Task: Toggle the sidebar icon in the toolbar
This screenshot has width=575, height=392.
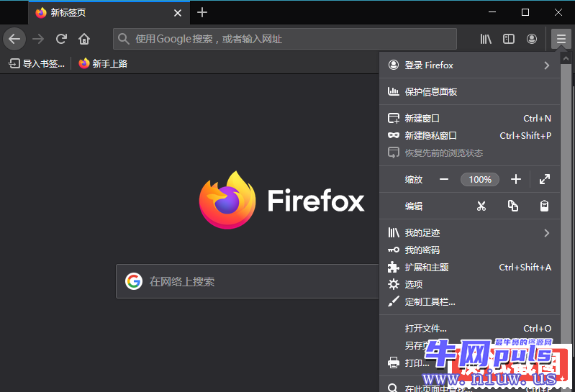Action: tap(509, 39)
